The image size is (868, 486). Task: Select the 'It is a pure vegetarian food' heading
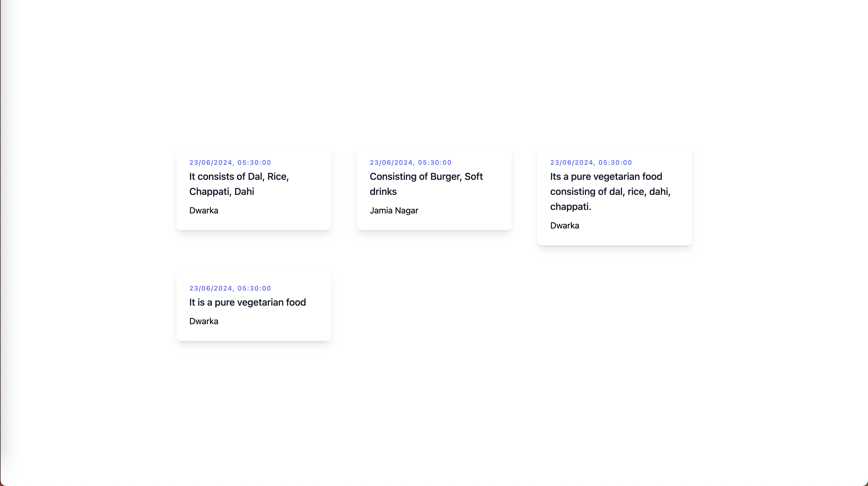coord(247,302)
